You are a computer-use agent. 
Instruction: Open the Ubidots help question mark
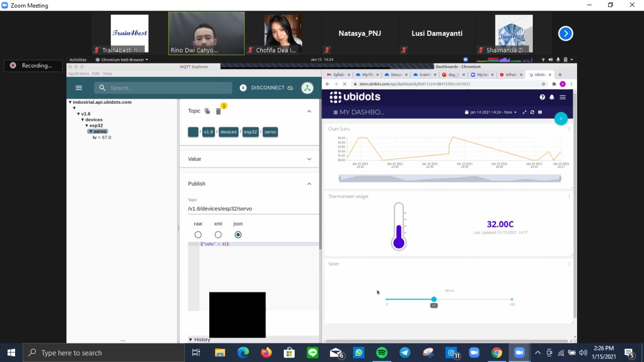(542, 97)
